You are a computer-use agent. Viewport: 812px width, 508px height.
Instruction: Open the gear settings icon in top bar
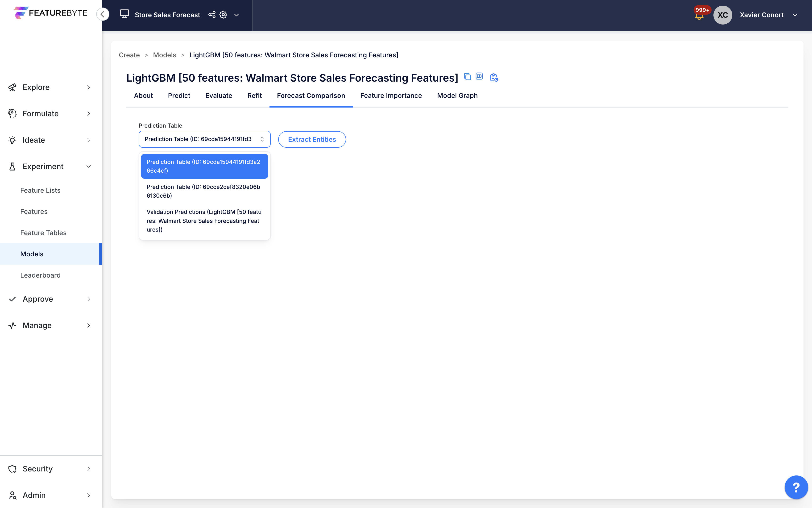point(223,15)
